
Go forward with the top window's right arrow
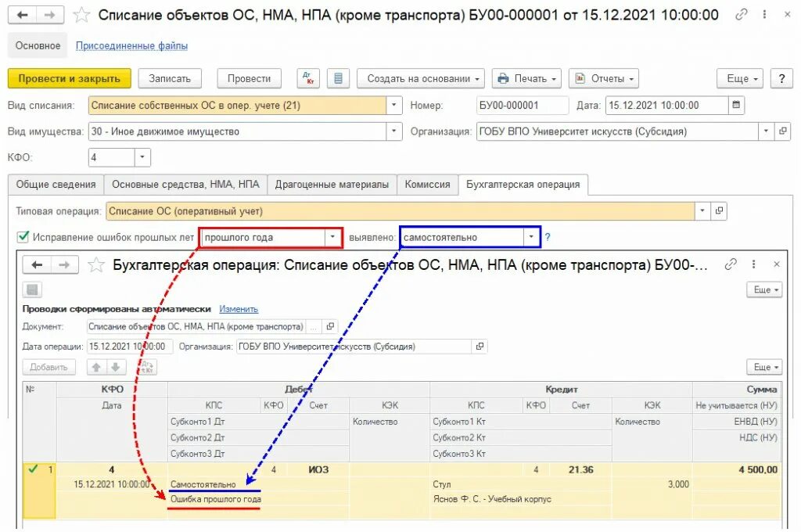pyautogui.click(x=49, y=15)
